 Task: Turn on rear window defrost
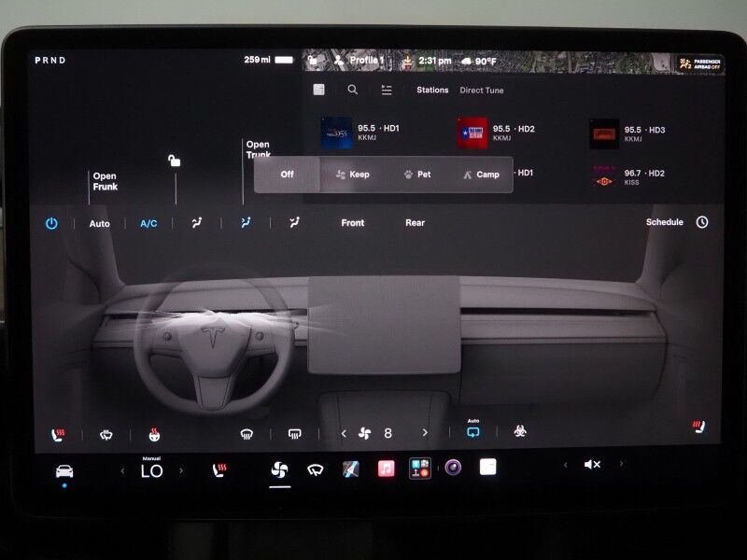[x=295, y=434]
